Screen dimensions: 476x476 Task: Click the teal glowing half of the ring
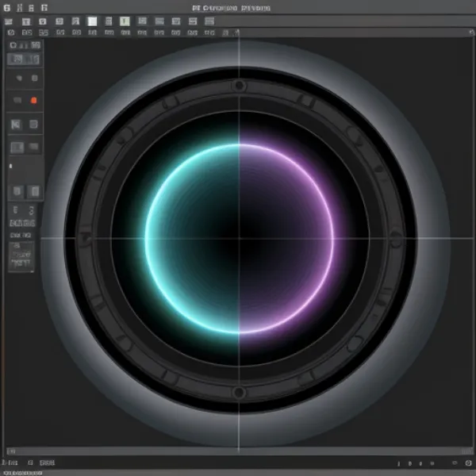(192, 239)
